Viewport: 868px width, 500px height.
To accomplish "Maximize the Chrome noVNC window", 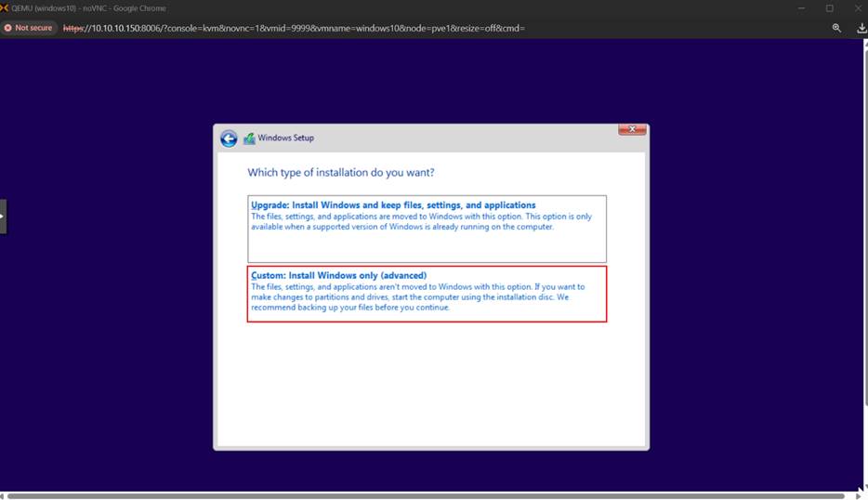I will tap(829, 8).
